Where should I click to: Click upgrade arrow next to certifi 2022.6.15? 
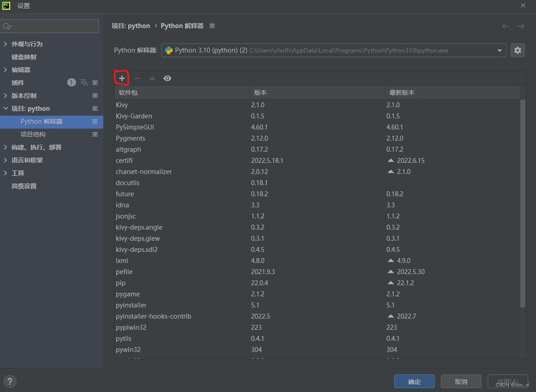point(391,160)
